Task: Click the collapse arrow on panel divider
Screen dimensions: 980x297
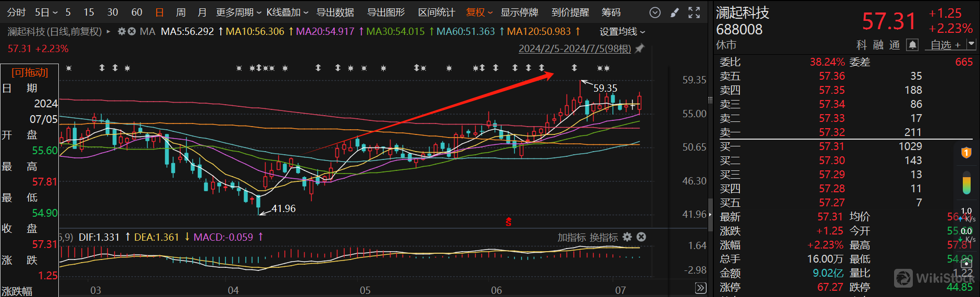Action: coord(710,214)
